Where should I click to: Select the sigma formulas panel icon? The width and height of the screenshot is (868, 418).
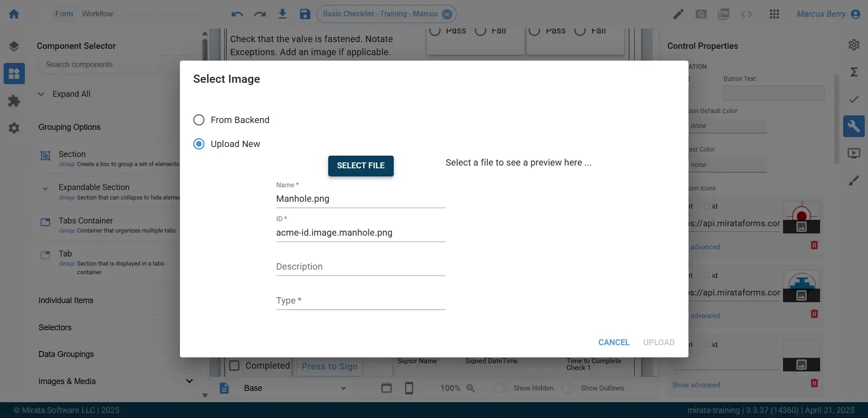[854, 71]
